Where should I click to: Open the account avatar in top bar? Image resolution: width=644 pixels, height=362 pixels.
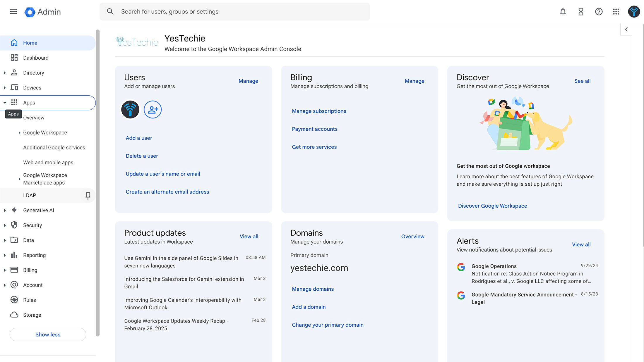pyautogui.click(x=634, y=12)
